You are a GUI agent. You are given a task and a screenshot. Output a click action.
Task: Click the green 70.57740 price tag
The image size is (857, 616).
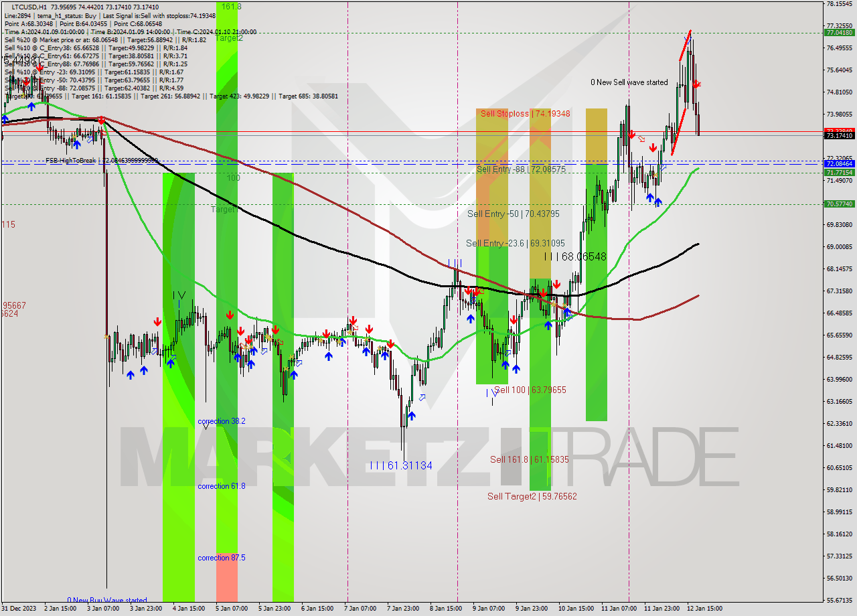coord(839,204)
